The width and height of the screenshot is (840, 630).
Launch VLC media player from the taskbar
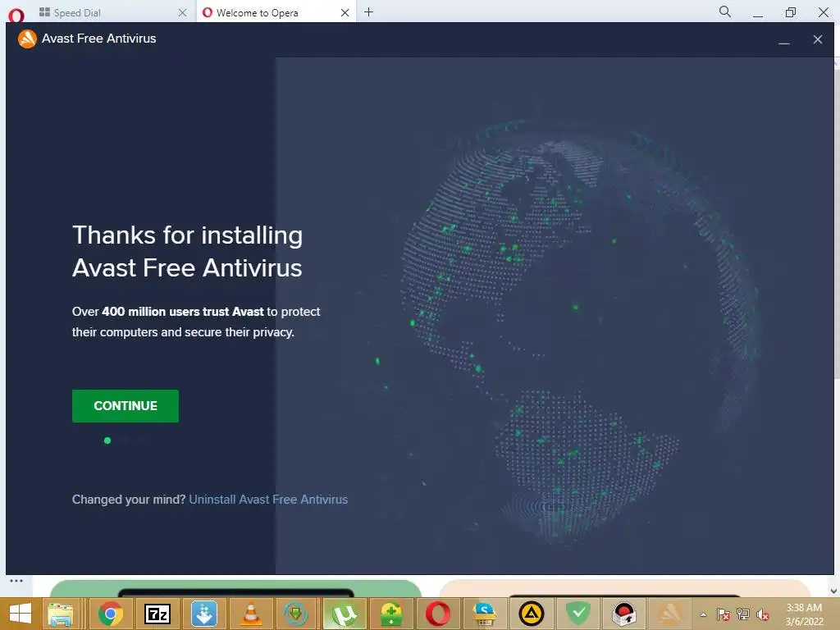pos(251,614)
